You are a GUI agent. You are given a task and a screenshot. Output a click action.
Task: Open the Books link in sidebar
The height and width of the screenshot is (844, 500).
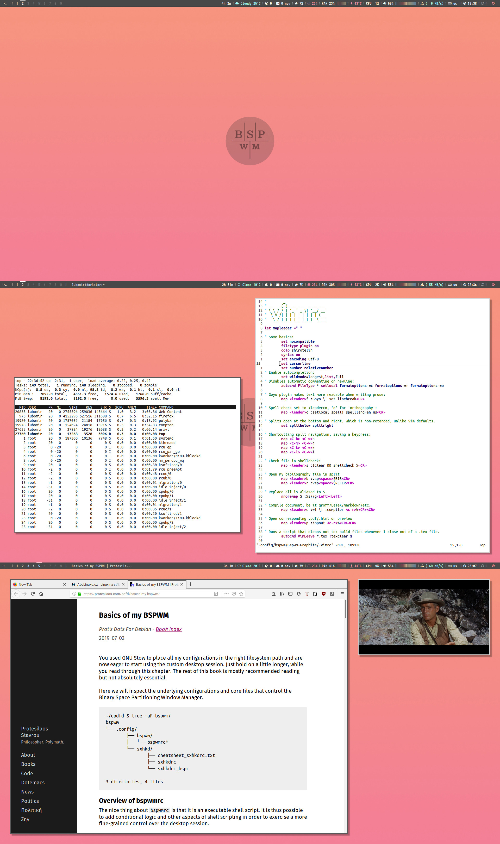28,764
